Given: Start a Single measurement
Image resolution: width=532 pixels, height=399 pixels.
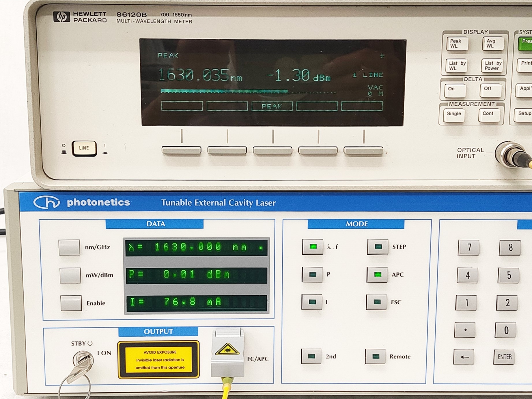Looking at the screenshot, I should (x=454, y=115).
